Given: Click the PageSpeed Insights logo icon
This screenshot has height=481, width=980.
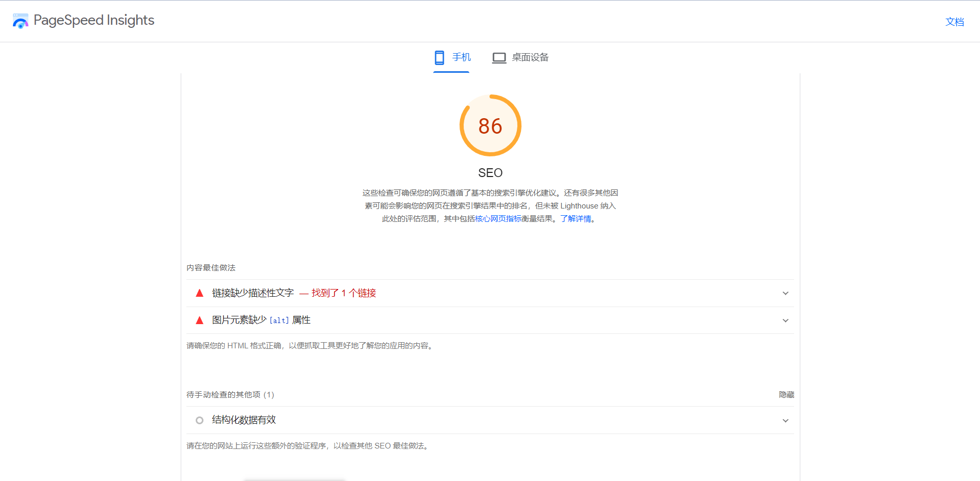Looking at the screenshot, I should pos(20,21).
